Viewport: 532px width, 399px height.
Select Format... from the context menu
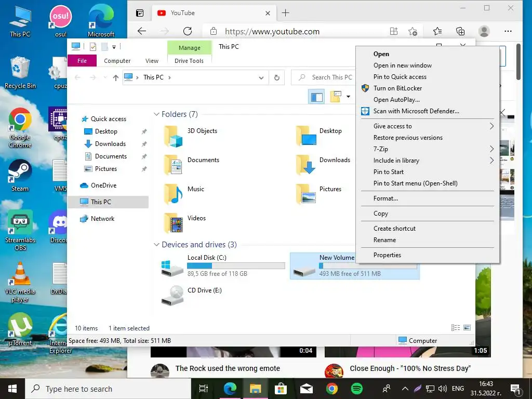point(428,198)
